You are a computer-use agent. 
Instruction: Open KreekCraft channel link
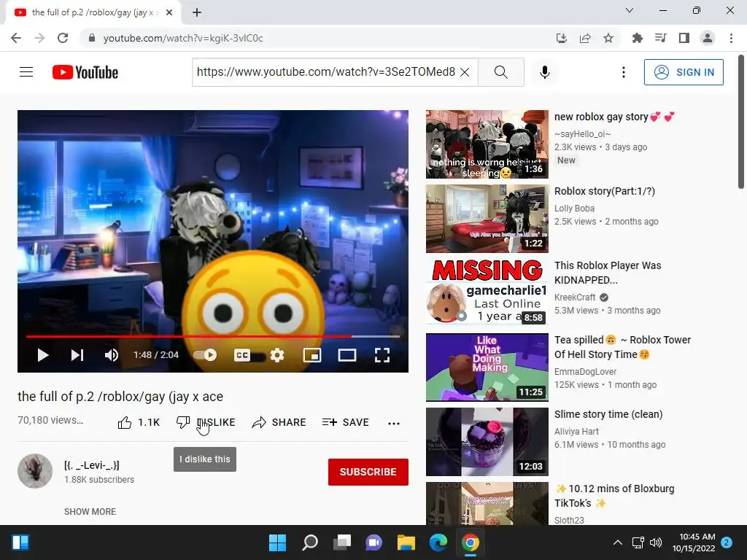tap(575, 297)
